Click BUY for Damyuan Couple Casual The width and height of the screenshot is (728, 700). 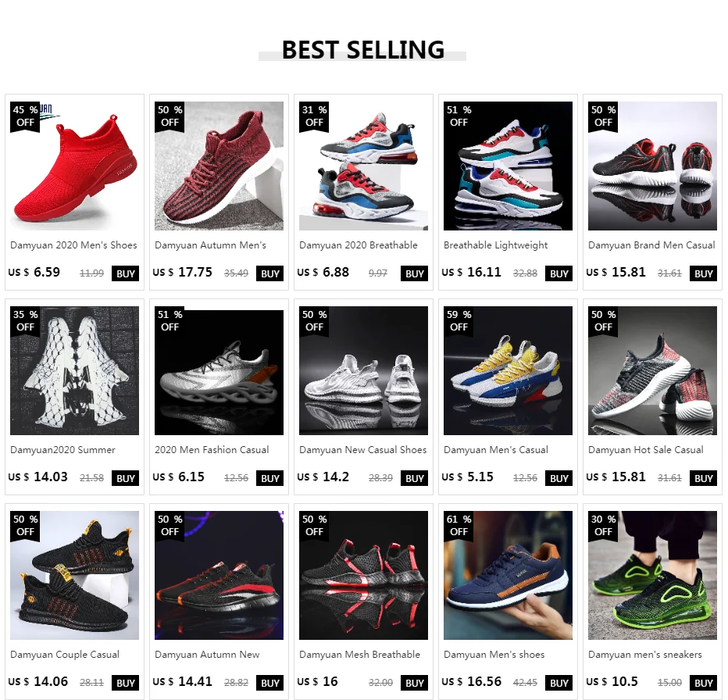125,683
